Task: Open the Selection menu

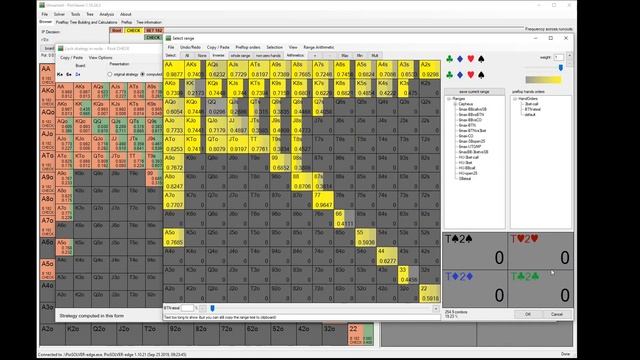Action: tap(274, 47)
